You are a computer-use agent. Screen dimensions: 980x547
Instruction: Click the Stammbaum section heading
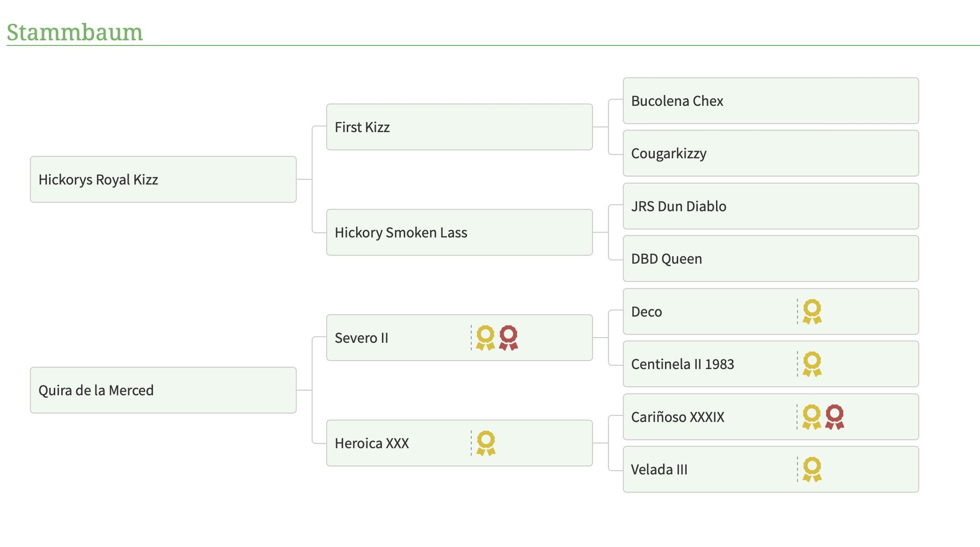tap(75, 32)
